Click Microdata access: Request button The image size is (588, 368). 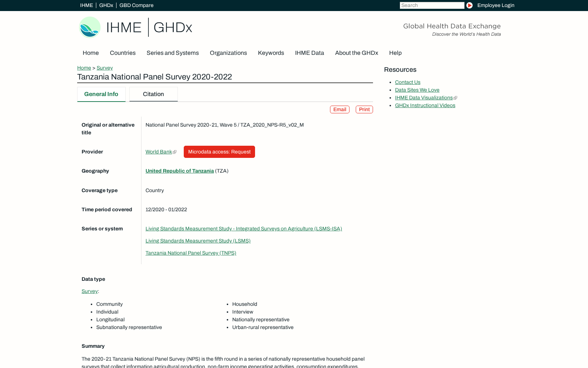coord(219,152)
